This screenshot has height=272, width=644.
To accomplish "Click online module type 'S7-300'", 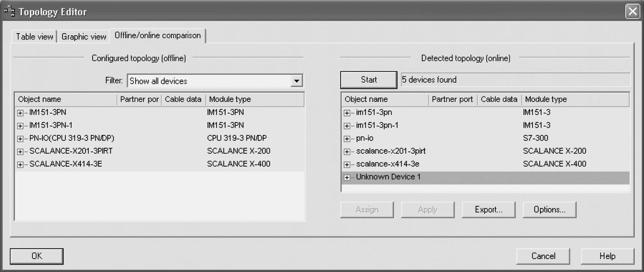I will (x=536, y=138).
